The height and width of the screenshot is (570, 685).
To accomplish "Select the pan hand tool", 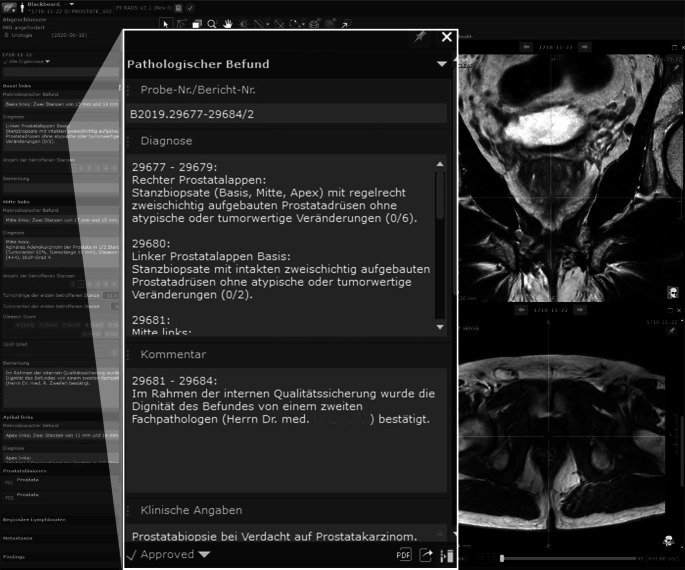I will tap(228, 23).
